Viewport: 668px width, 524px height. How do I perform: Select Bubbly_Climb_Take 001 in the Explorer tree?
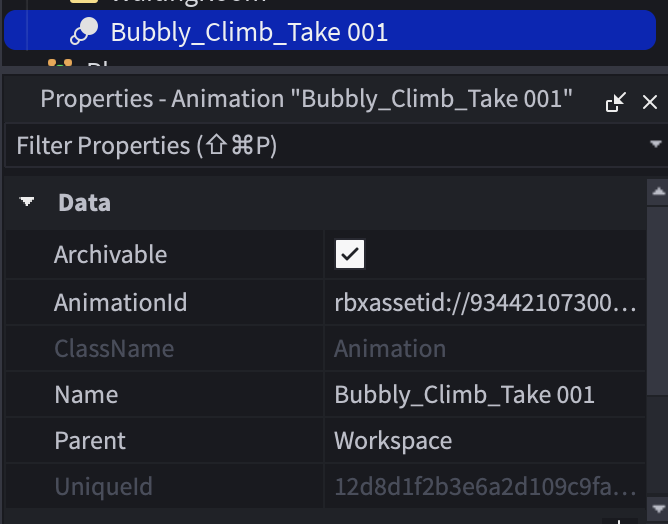(x=330, y=30)
